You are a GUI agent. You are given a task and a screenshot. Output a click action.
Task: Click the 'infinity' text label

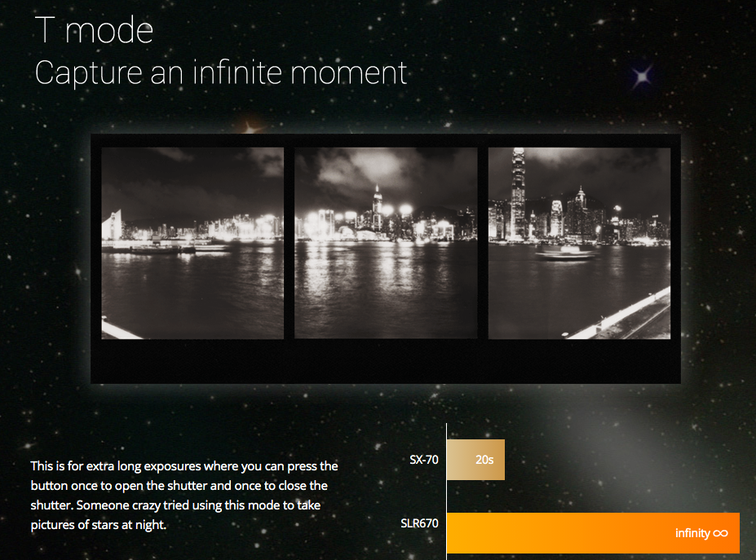pos(692,533)
